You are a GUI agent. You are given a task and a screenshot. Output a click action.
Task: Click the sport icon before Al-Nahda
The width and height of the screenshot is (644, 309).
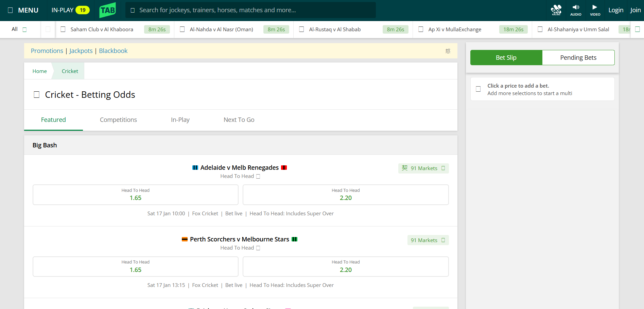pyautogui.click(x=182, y=30)
